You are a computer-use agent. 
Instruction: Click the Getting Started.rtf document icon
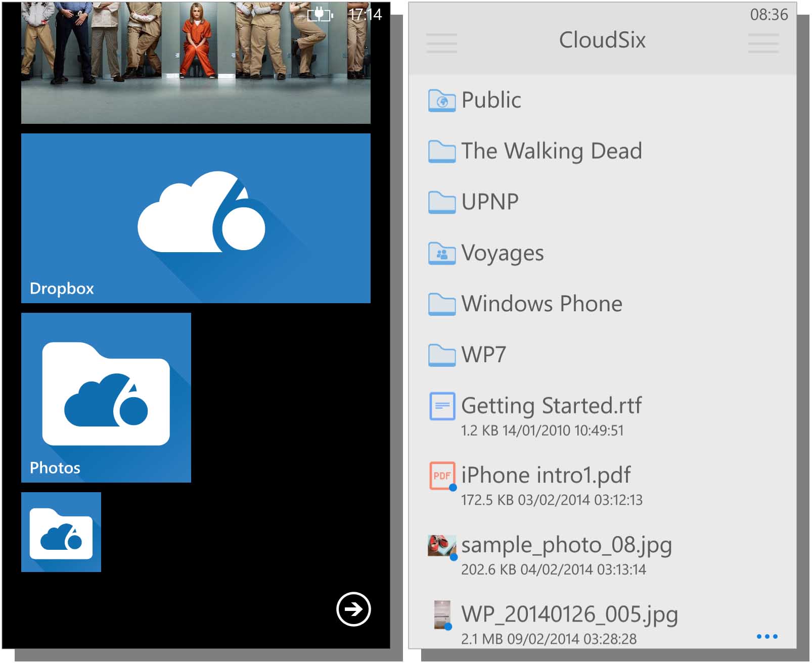(x=442, y=406)
